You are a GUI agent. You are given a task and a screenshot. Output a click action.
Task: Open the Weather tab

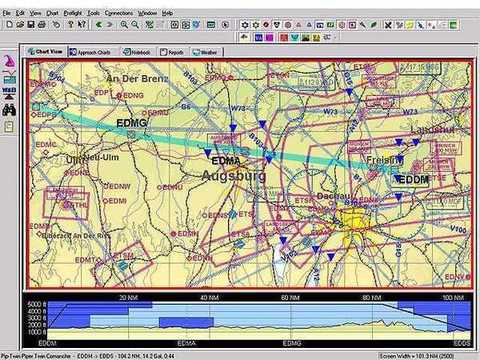pos(205,52)
